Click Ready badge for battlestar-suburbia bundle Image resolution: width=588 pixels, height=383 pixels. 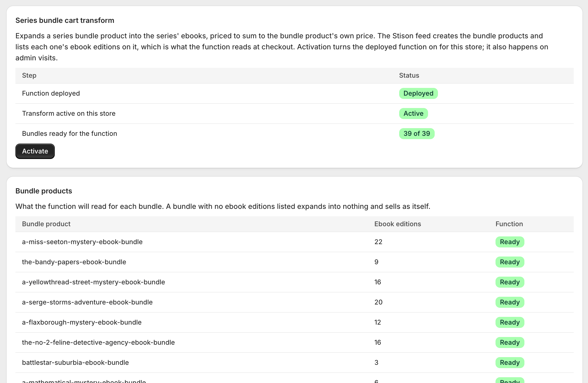pyautogui.click(x=510, y=363)
